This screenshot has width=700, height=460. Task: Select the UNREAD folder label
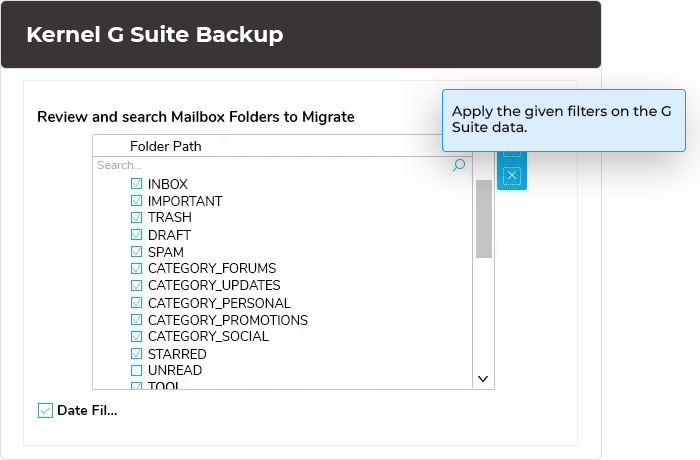click(175, 370)
